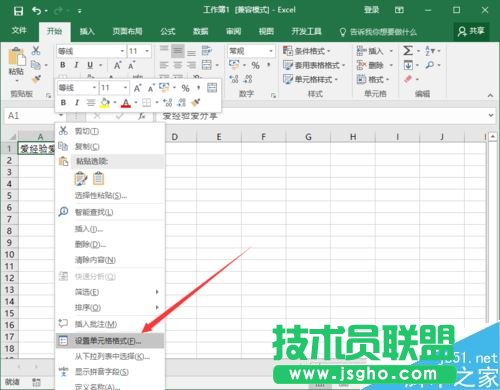This screenshot has height=390, width=500.
Task: Open the Cell Styles dropdown
Action: tap(310, 79)
